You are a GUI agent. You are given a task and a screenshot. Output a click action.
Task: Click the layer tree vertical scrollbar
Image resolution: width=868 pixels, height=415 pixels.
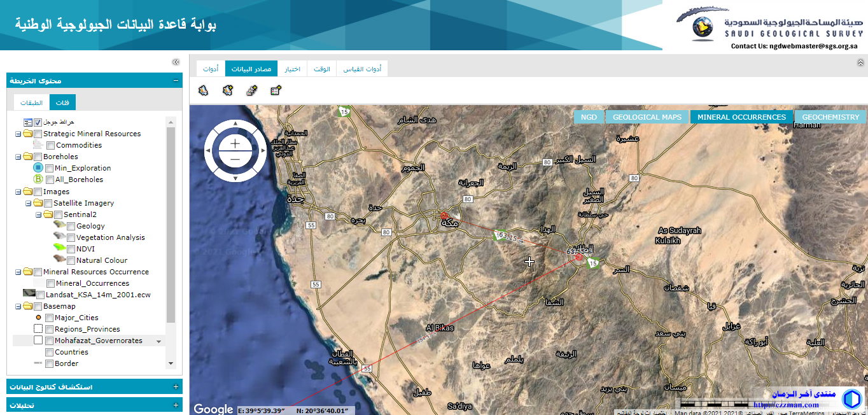[170, 223]
